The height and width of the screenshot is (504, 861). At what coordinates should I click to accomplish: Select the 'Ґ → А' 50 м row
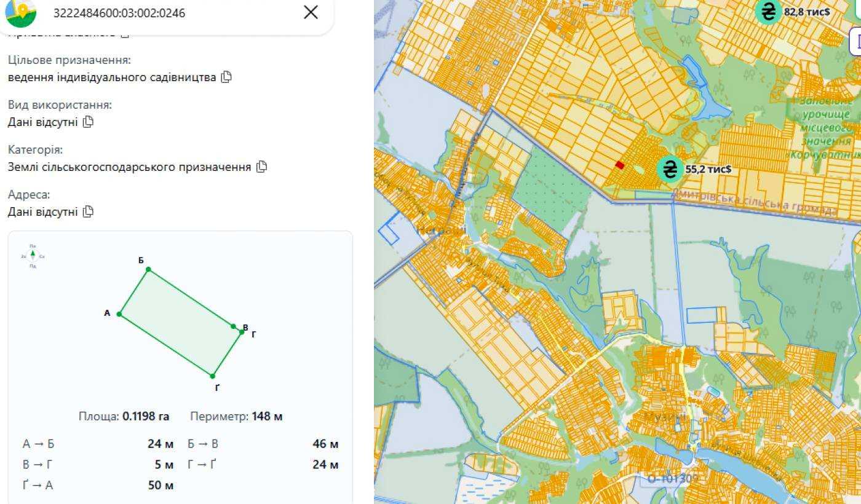point(98,485)
